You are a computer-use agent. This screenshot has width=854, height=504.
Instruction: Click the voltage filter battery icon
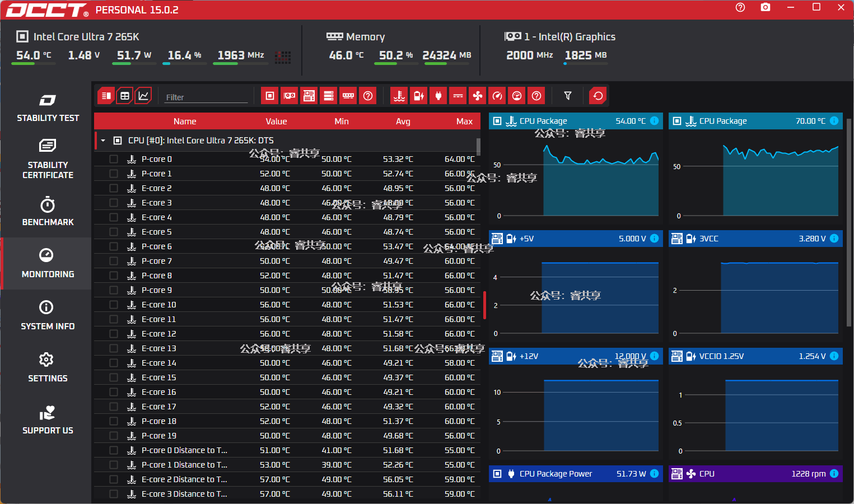418,96
